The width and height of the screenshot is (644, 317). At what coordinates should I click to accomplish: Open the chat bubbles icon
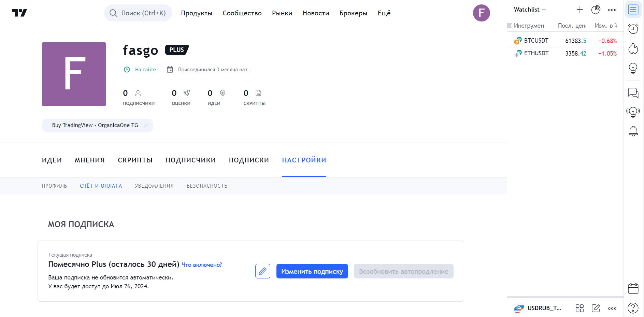[x=633, y=93]
